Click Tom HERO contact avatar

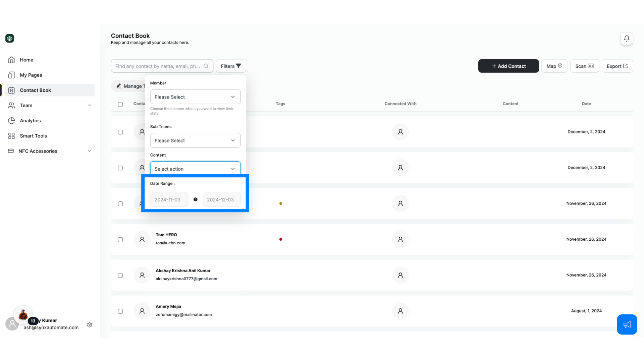pos(142,239)
